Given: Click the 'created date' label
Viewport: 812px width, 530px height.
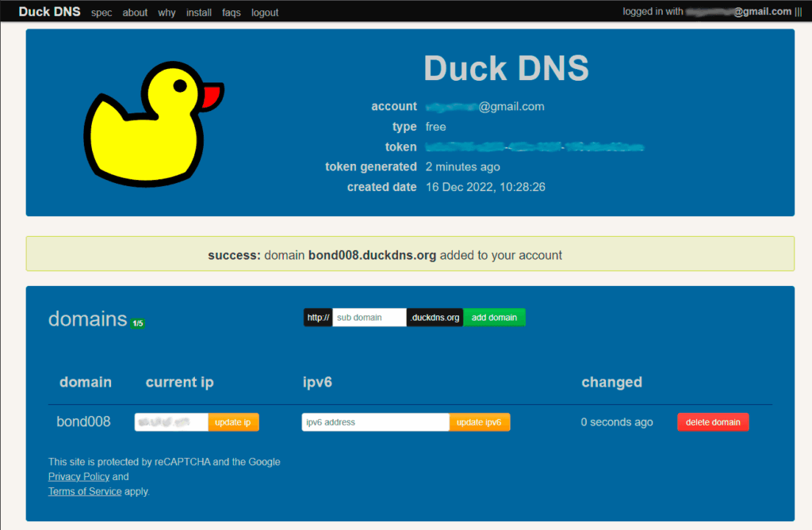Looking at the screenshot, I should [x=381, y=187].
